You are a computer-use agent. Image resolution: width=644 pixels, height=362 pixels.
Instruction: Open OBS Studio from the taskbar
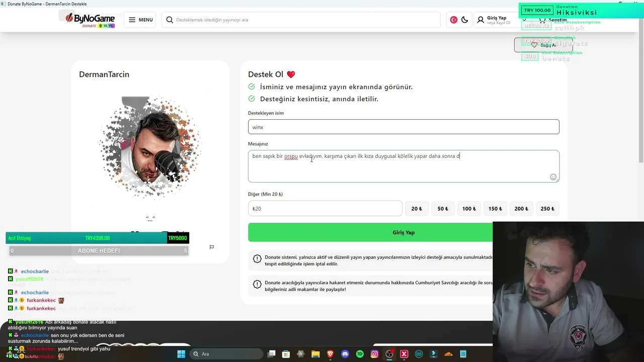(389, 354)
